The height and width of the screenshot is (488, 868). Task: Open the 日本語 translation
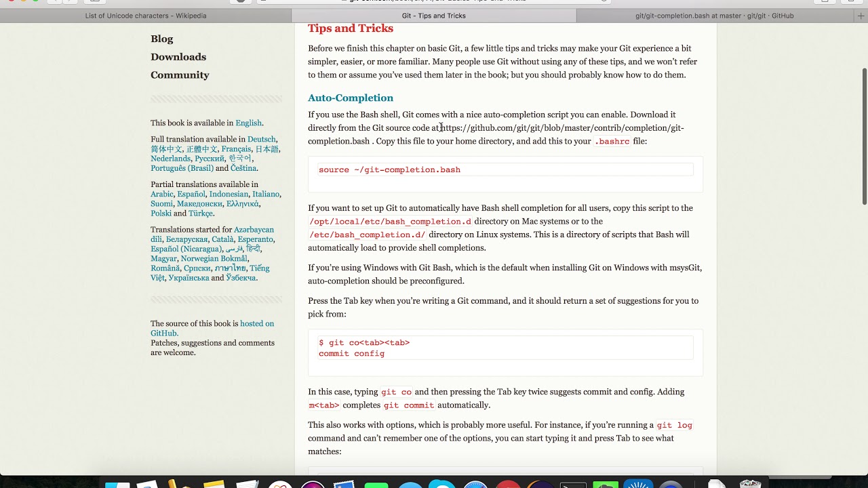[267, 149]
